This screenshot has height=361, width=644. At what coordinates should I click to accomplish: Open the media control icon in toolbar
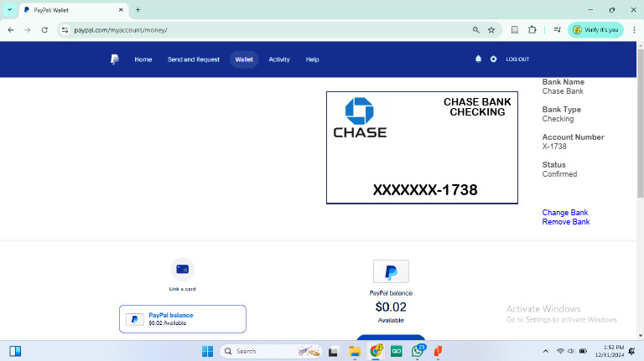[x=558, y=30]
